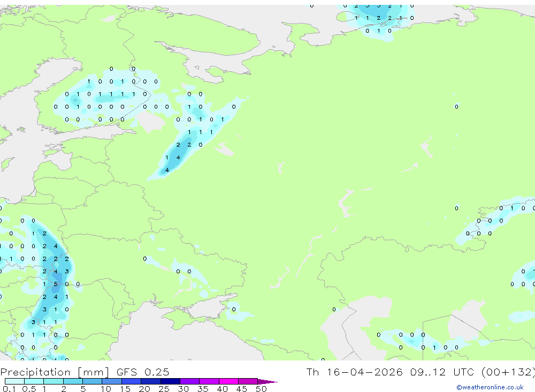This screenshot has height=392, width=535.
Task: Select the 2–5 mm legend color swatch
Action: [x=73, y=381]
